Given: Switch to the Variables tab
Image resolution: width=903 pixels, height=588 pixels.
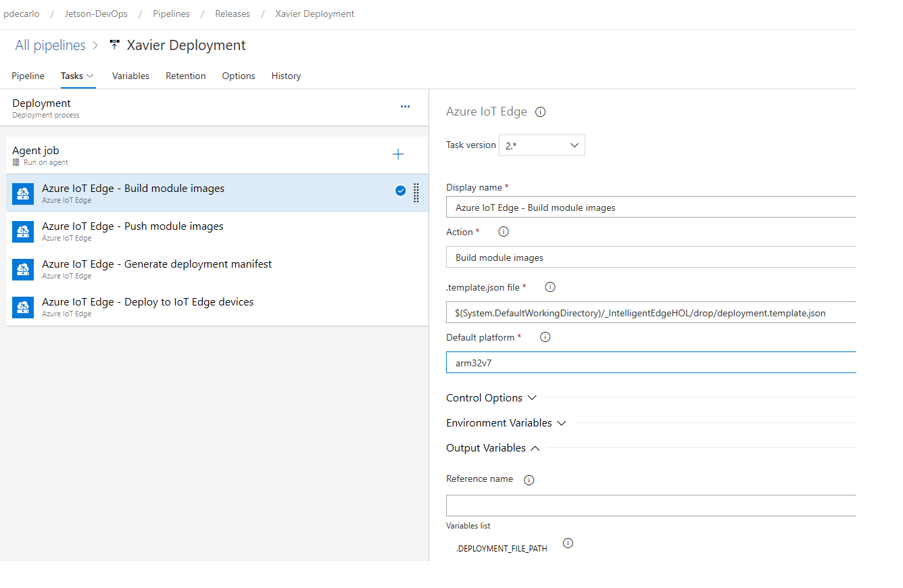Looking at the screenshot, I should [x=130, y=76].
